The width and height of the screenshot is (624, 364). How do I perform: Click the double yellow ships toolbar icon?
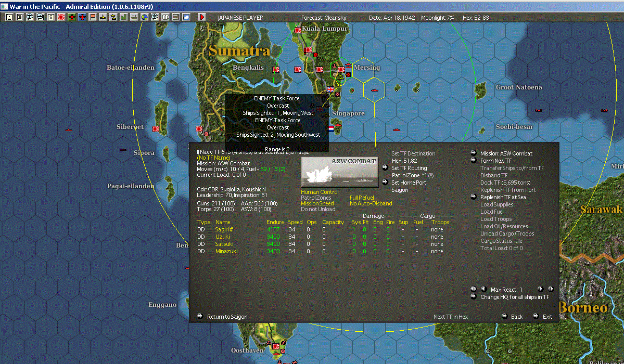click(x=113, y=17)
